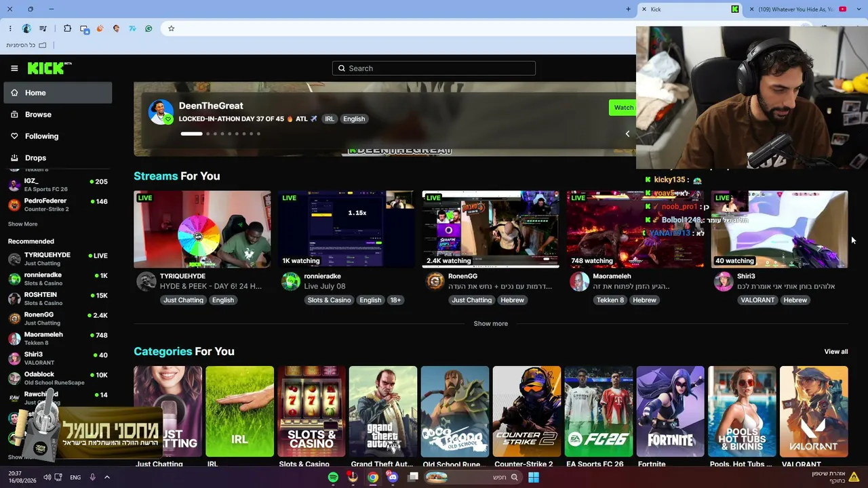Click View all for categories
Screen dimensions: 868x488
tap(836, 352)
